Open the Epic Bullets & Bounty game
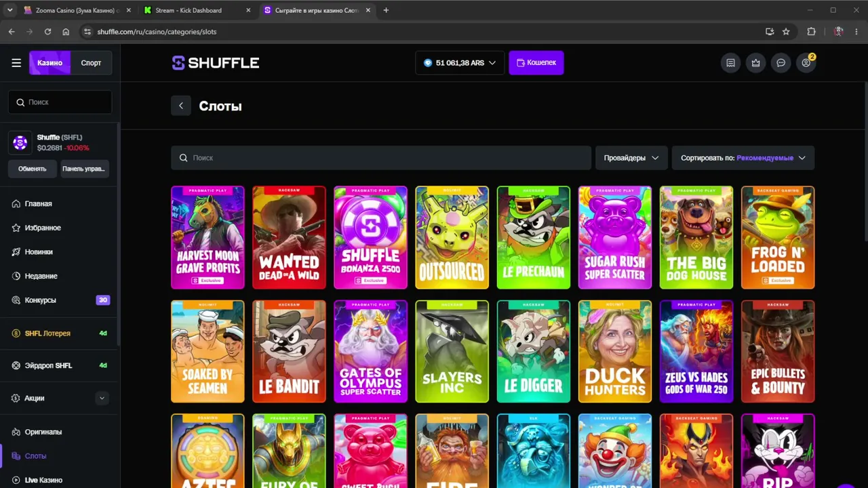 click(x=778, y=352)
